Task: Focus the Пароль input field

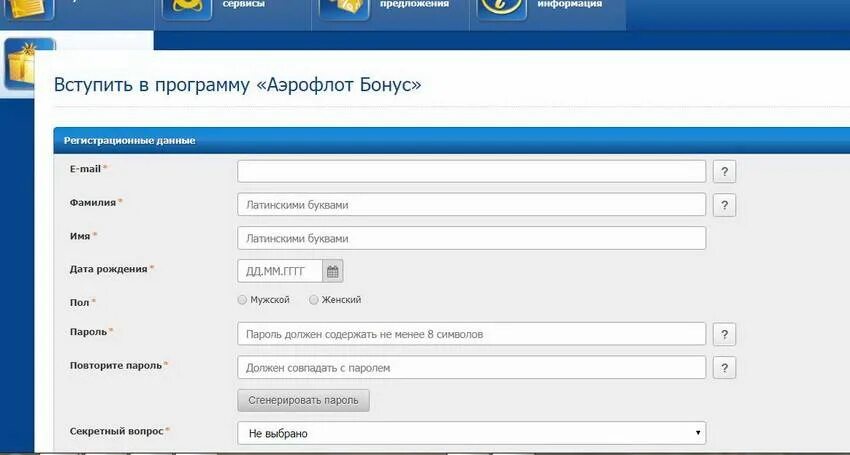Action: click(x=472, y=334)
